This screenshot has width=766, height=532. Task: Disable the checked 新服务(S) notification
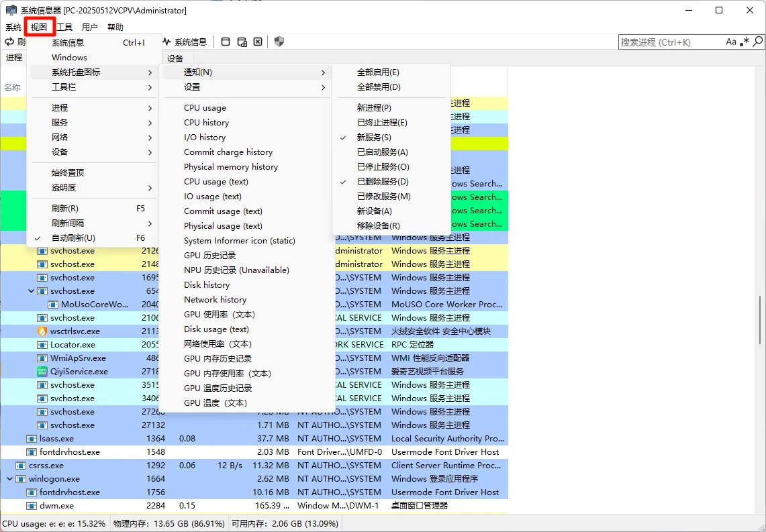391,138
